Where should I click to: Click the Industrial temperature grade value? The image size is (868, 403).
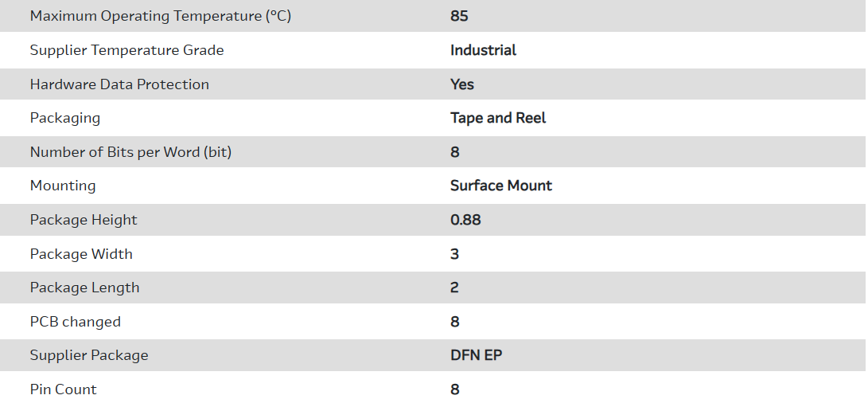coord(483,50)
